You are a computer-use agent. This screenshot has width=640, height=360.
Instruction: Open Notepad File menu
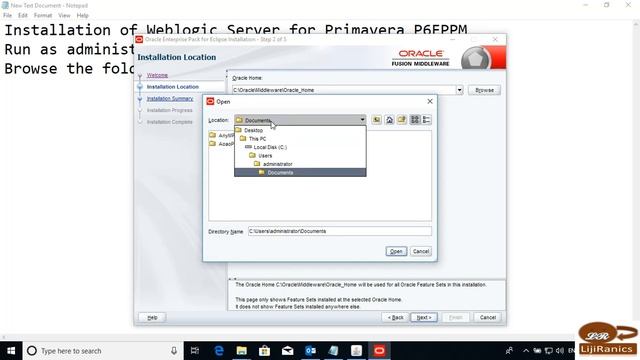pos(7,16)
